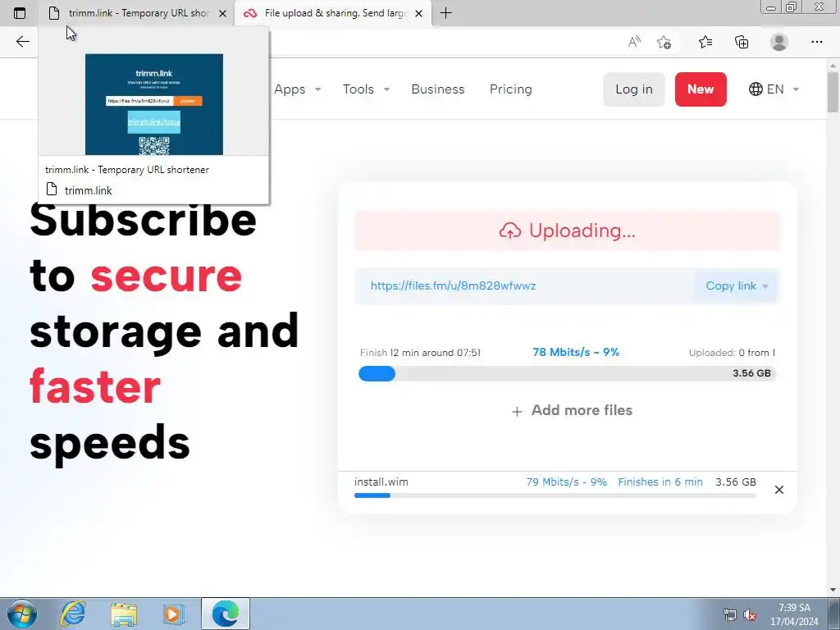Click the install.wim progress bar

(x=555, y=495)
